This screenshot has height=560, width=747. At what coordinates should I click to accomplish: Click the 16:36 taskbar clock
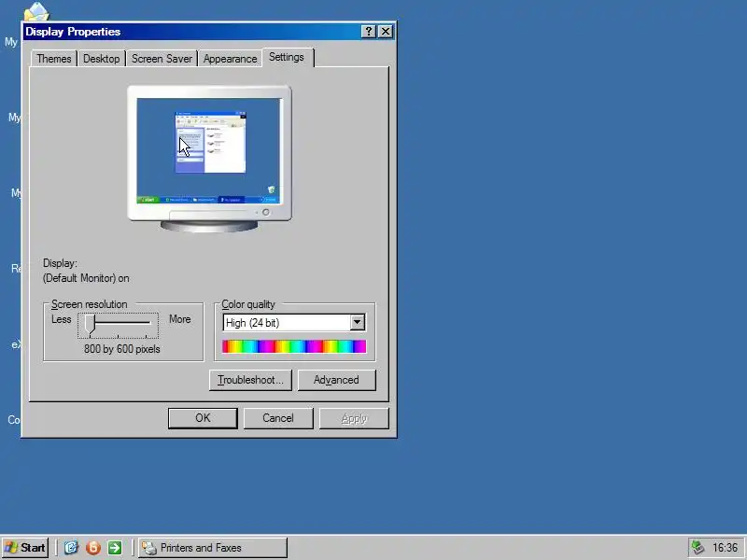click(x=726, y=548)
